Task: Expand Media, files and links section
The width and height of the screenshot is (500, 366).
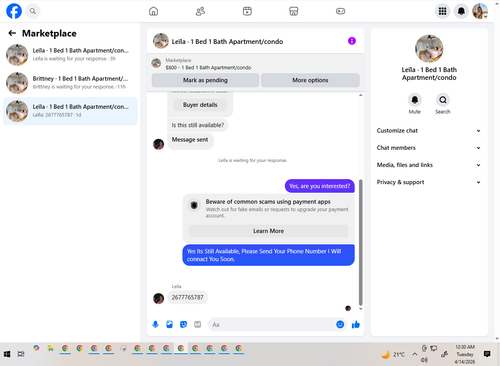Action: 429,165
